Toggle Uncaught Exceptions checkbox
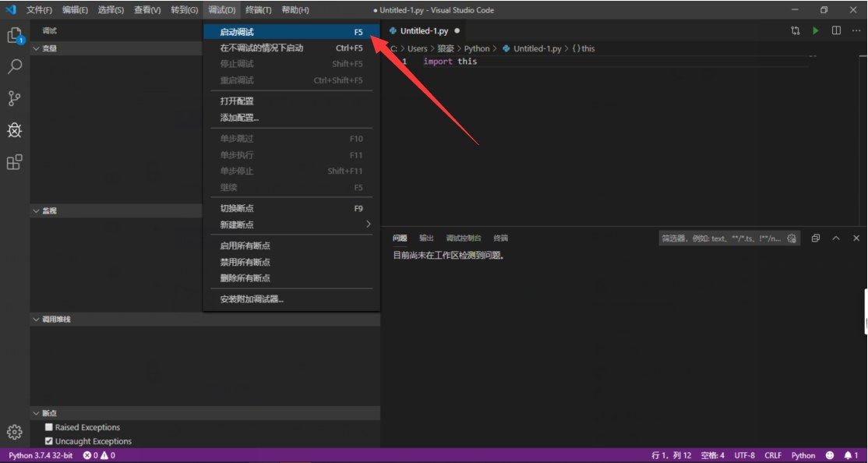Image resolution: width=868 pixels, height=463 pixels. [49, 441]
